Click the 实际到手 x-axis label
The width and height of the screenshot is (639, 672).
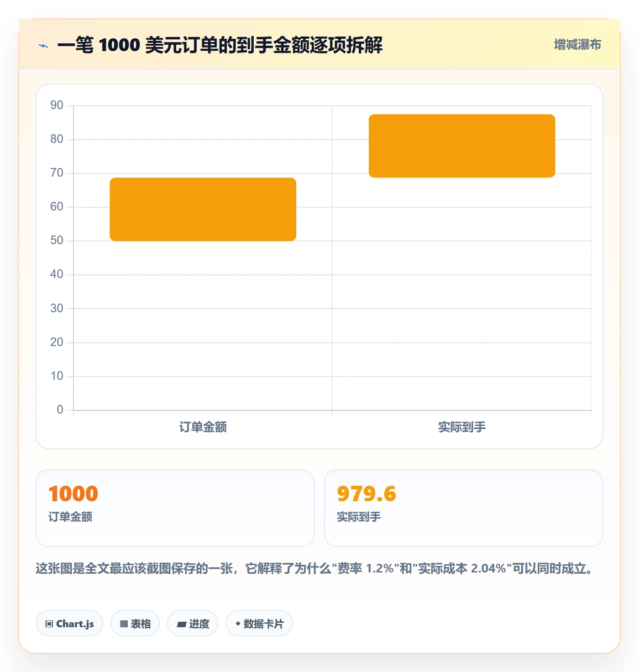(x=462, y=427)
